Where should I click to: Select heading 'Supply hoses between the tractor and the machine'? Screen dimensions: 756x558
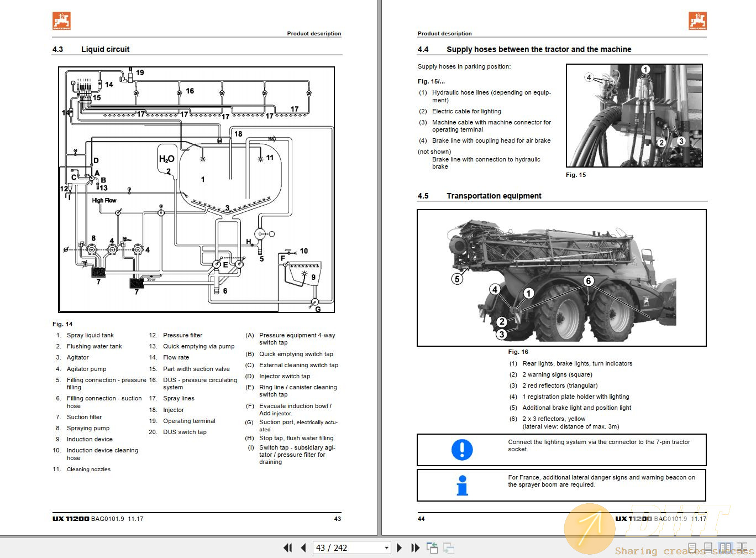coord(539,49)
